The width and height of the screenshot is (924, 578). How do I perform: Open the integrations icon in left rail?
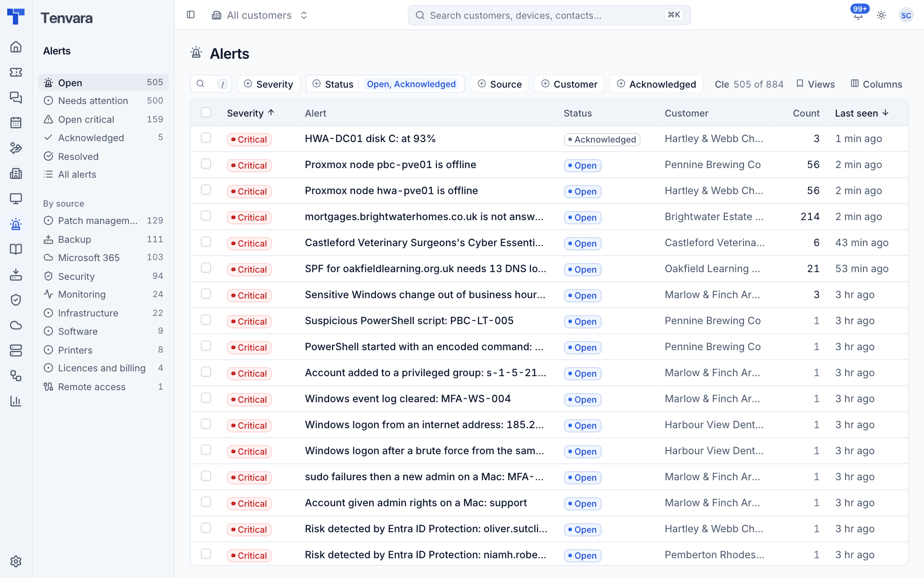[16, 376]
